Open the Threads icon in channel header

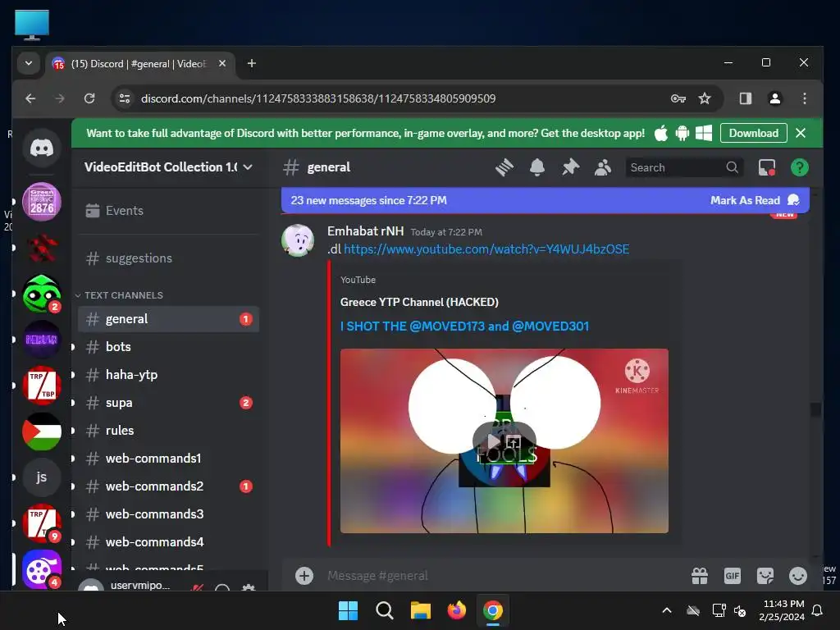[504, 167]
